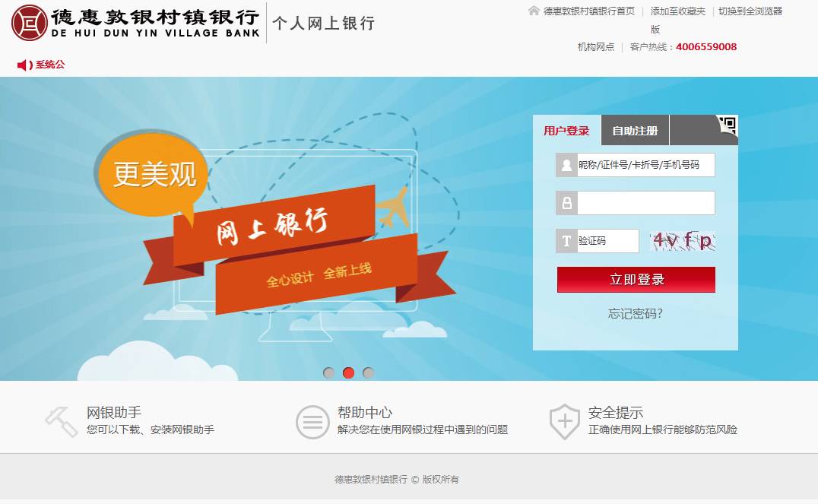Focus the 昵称/证件号/卡折号/手机号码 field
The height and width of the screenshot is (504, 818).
[646, 165]
